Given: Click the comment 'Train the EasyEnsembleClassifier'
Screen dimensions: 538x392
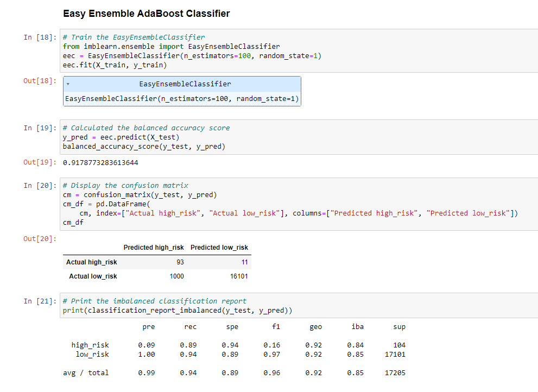Looking at the screenshot, I should tap(134, 37).
